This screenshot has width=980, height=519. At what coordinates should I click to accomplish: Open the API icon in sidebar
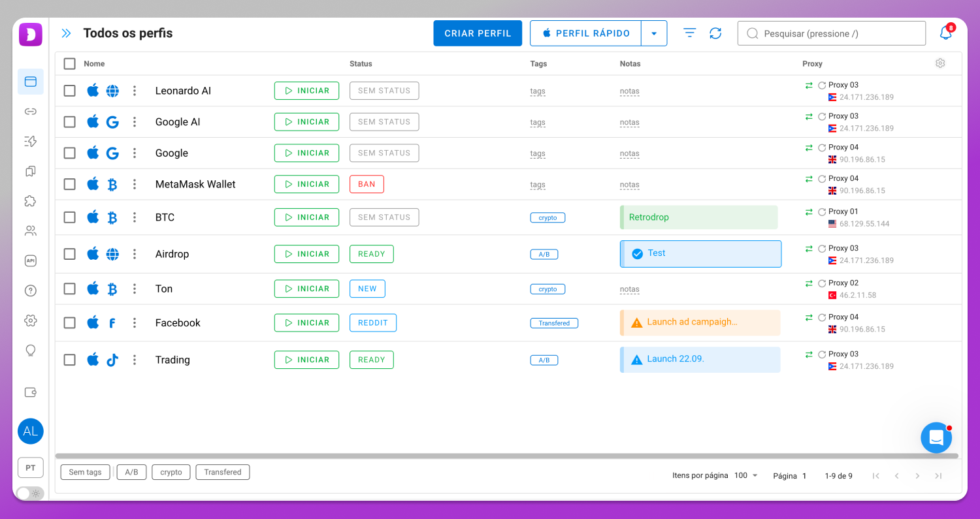point(30,260)
